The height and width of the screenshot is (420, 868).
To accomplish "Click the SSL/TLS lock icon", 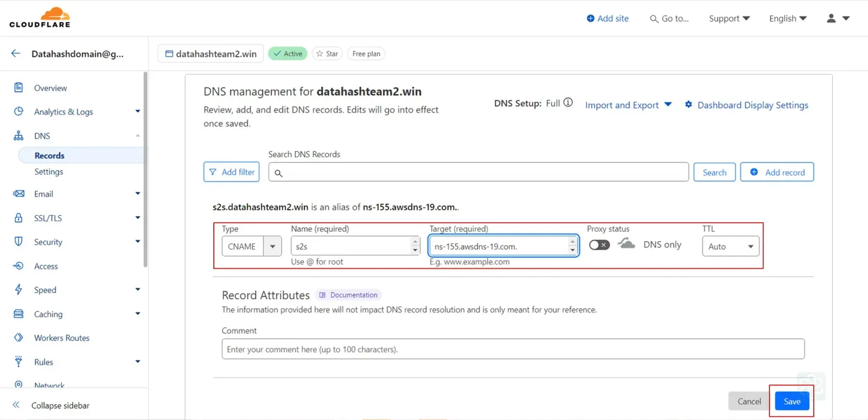I will [x=18, y=218].
